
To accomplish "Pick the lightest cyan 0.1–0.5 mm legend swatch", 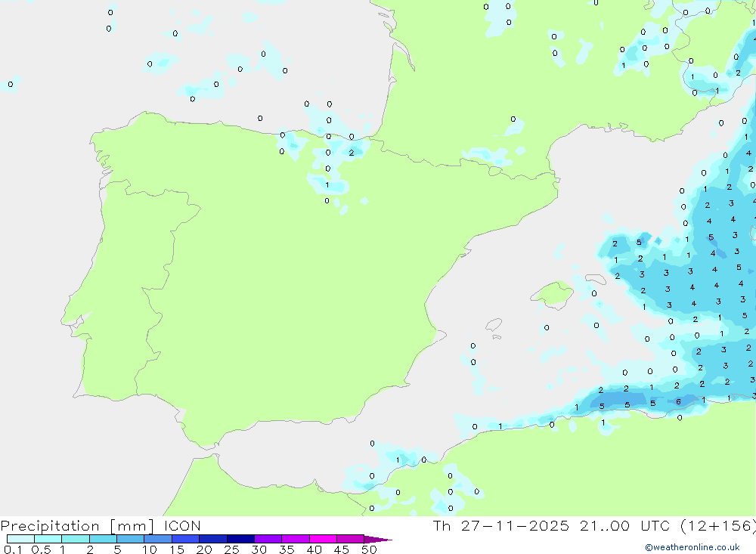I will coord(20,539).
